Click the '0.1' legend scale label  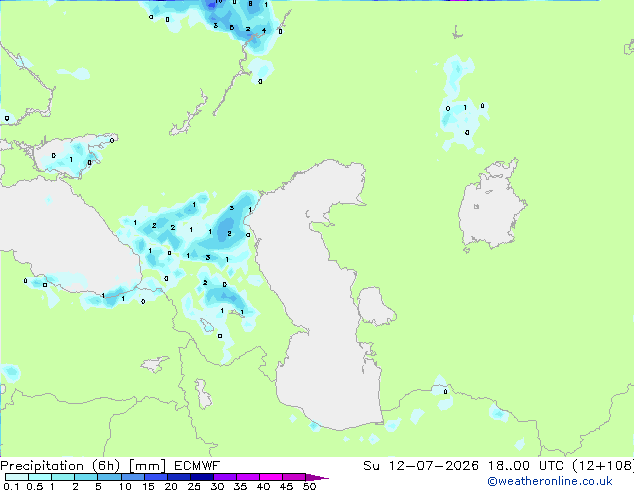pyautogui.click(x=11, y=486)
